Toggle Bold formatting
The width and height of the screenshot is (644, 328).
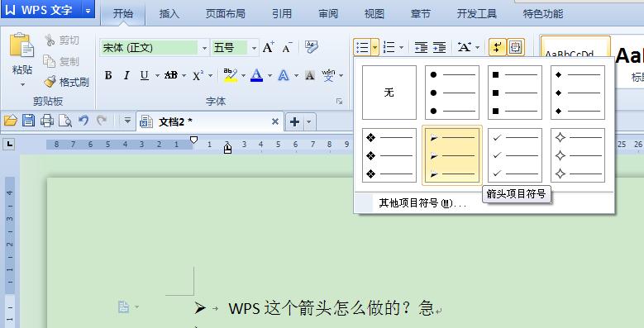point(108,75)
